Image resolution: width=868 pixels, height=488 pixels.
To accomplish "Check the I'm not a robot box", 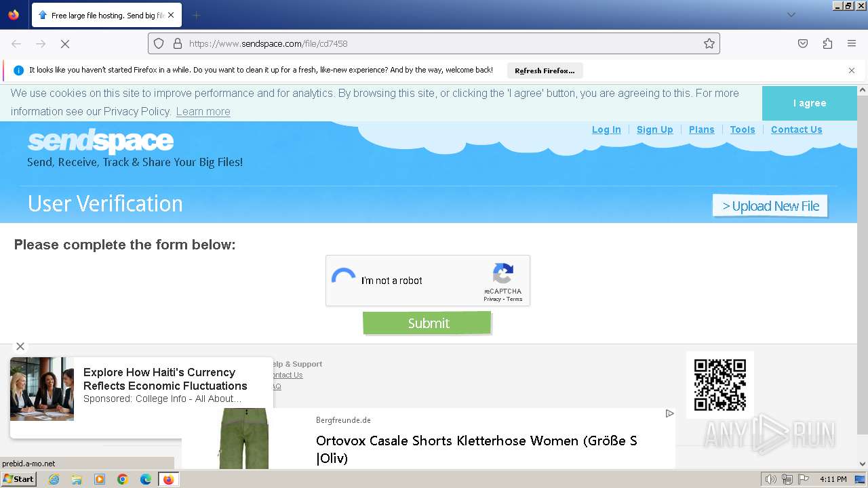I will tap(344, 280).
